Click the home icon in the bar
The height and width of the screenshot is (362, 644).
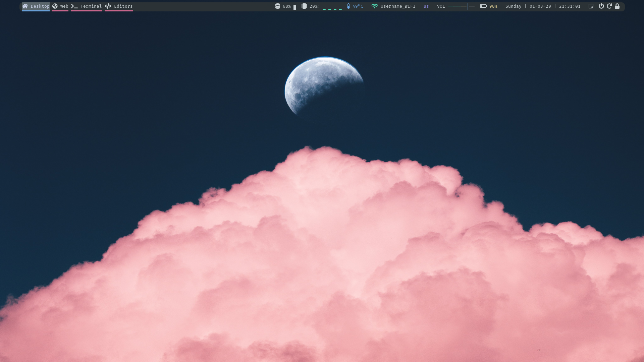click(25, 6)
